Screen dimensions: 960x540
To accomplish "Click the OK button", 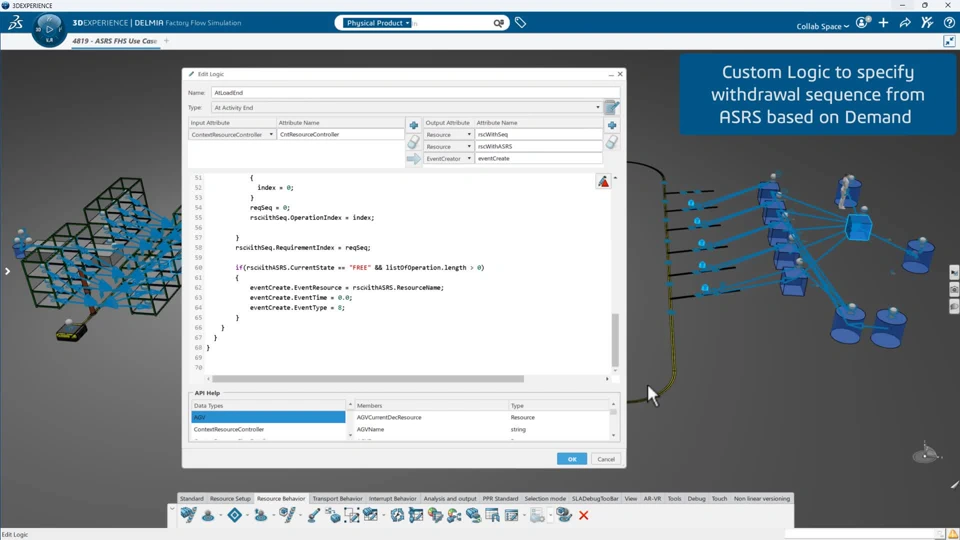I will pyautogui.click(x=572, y=459).
